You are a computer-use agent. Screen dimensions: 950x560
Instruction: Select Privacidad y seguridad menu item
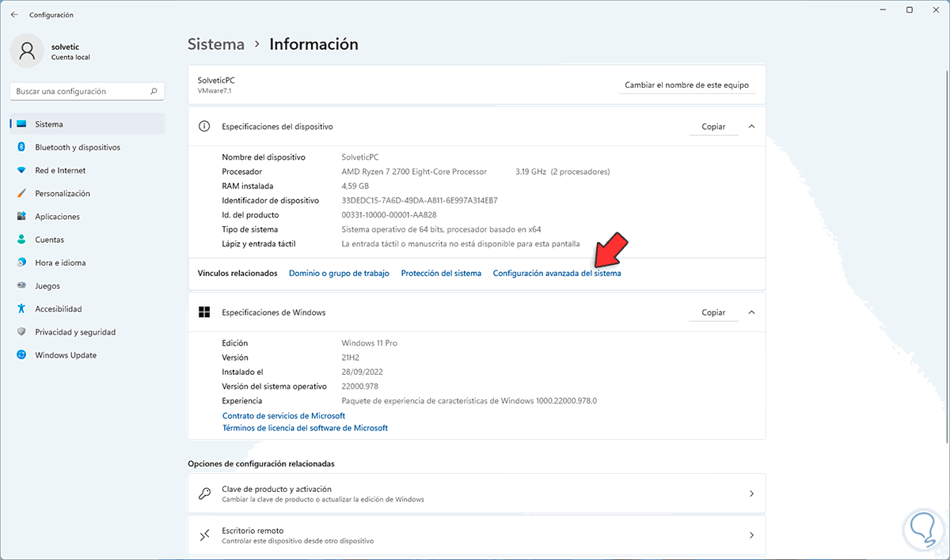pos(75,332)
